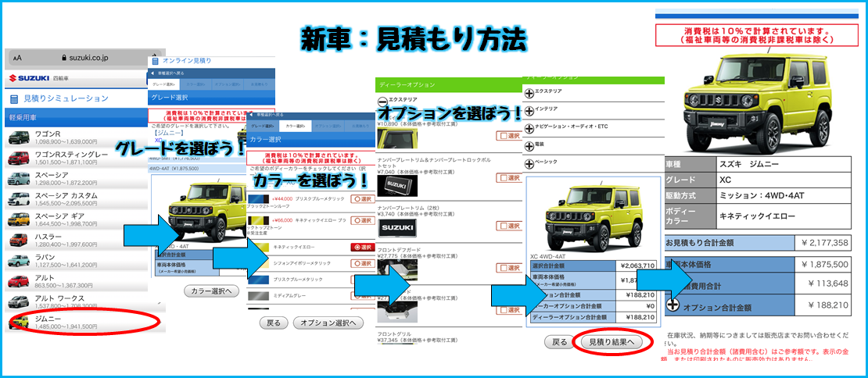Open the アルト ワークス car row
868x378 pixels.
tap(77, 301)
